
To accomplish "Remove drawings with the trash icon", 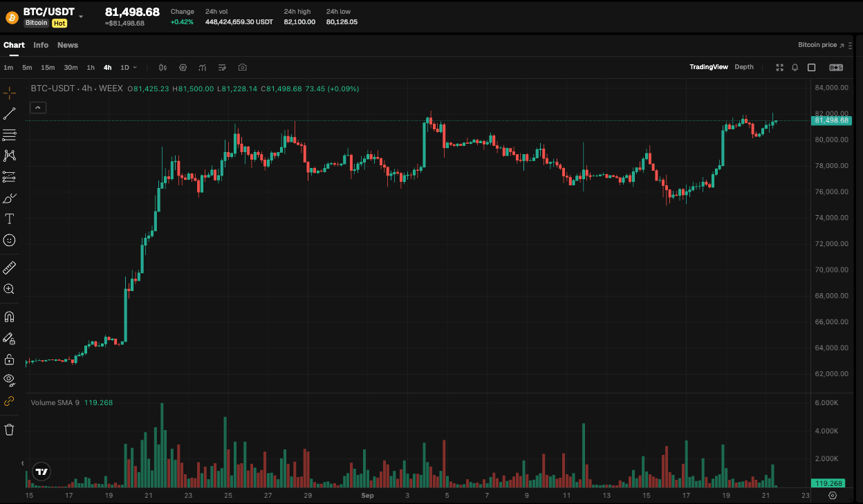I will (x=10, y=429).
